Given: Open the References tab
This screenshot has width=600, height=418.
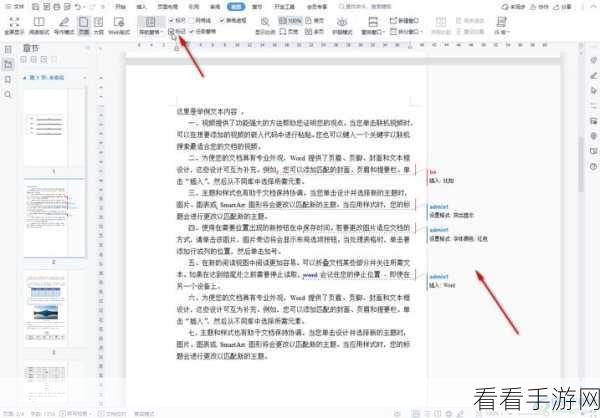Looking at the screenshot, I should coord(194,7).
